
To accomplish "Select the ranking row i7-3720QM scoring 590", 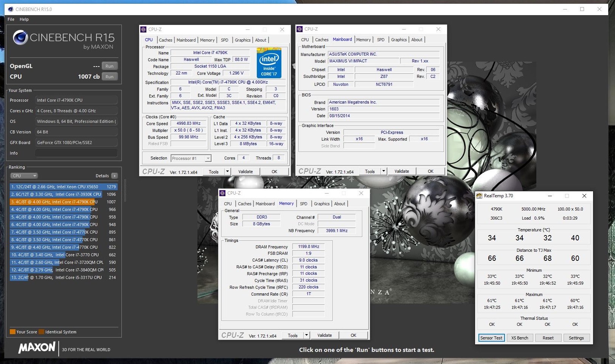I will 64,262.
